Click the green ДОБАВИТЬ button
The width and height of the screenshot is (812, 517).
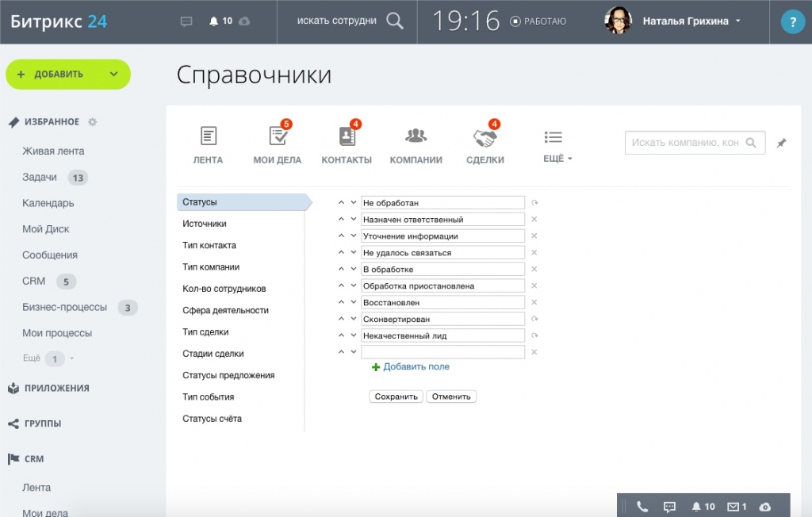(68, 74)
